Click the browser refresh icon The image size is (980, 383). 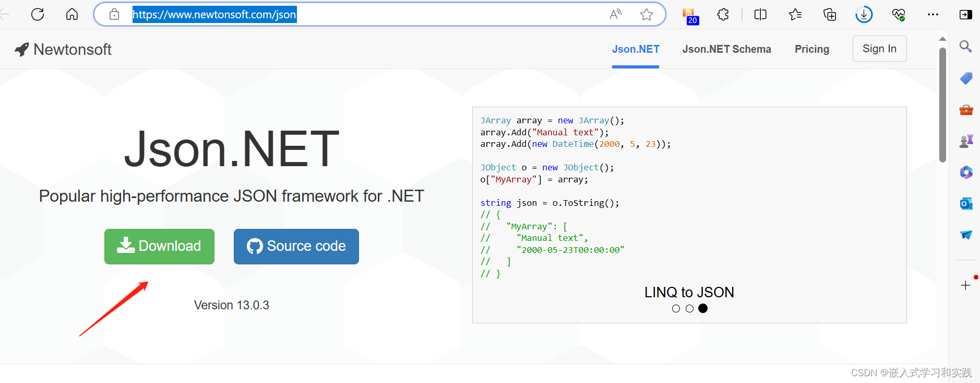coord(38,14)
